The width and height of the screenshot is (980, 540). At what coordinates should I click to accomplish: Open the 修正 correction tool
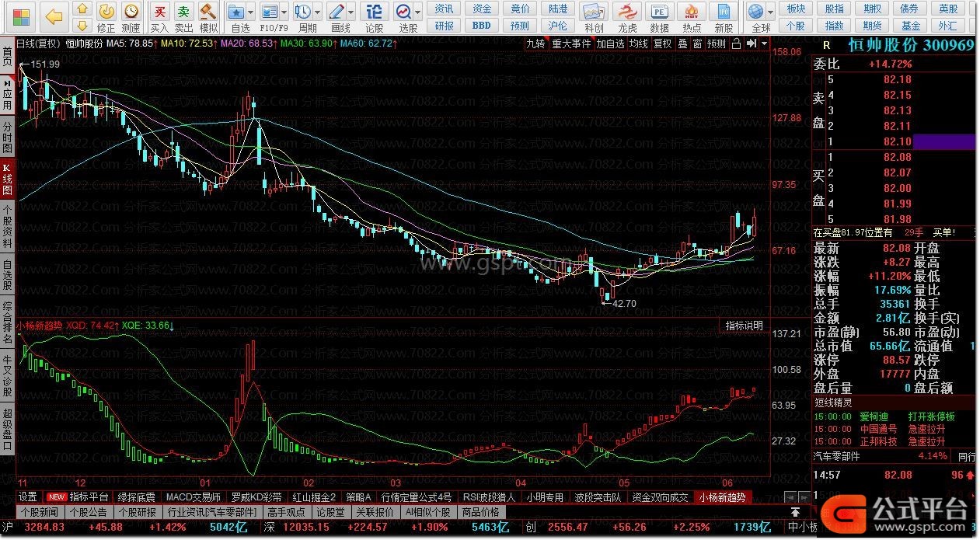point(106,18)
